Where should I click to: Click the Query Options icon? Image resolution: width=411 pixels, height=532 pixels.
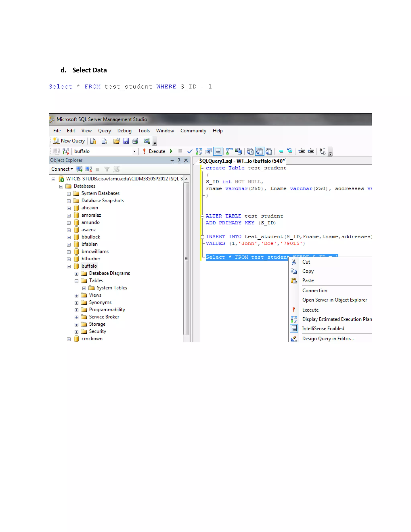209,151
